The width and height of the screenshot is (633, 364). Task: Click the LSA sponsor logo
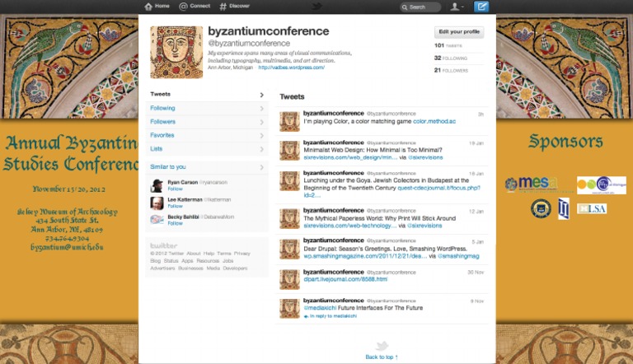tap(592, 208)
